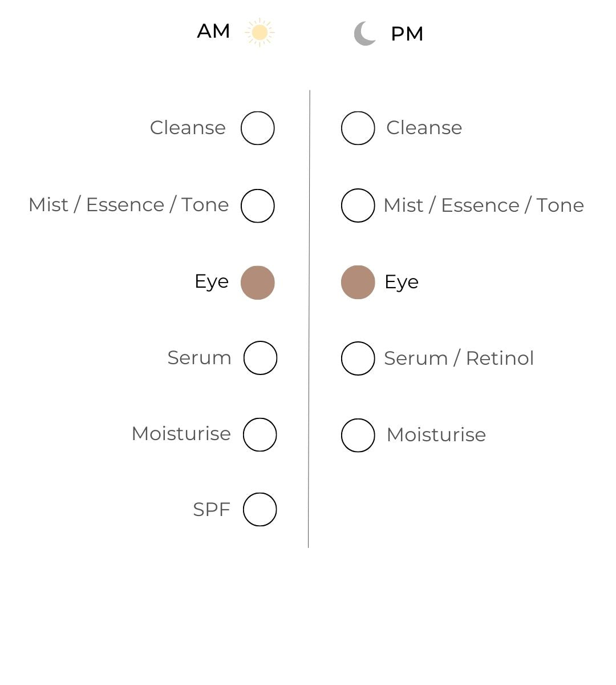Click the PM heading text

point(407,34)
